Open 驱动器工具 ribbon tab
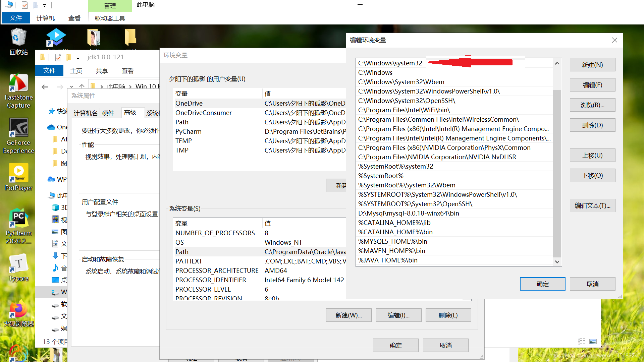Viewport: 644px width, 362px height. (110, 18)
